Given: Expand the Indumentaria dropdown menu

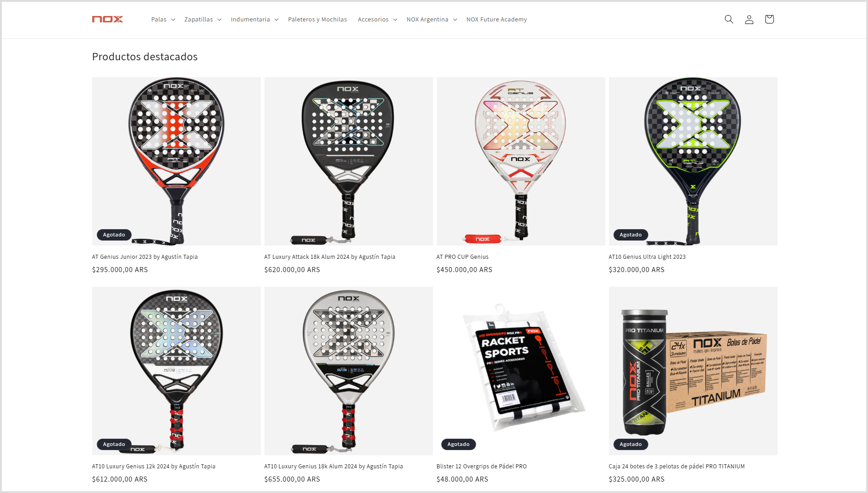Looking at the screenshot, I should pyautogui.click(x=254, y=19).
